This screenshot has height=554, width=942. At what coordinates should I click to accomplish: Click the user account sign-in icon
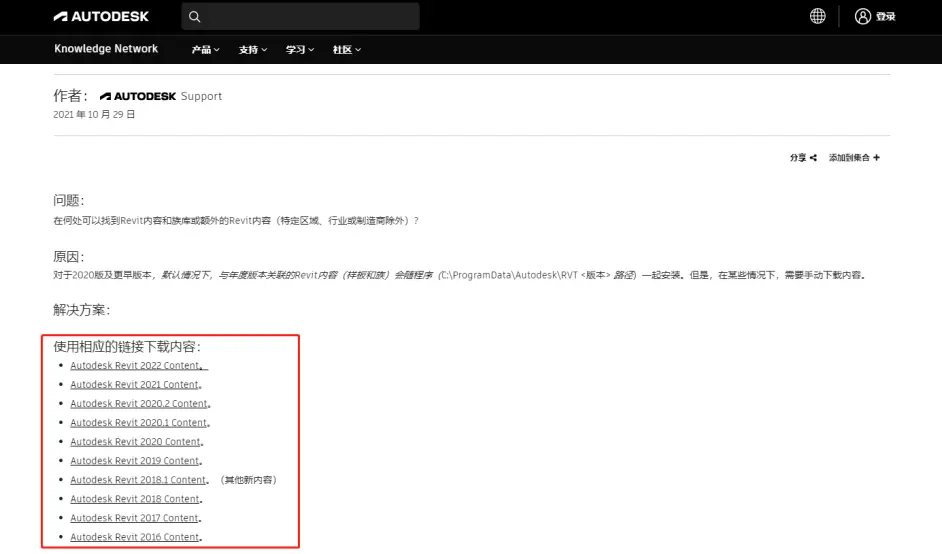point(865,16)
